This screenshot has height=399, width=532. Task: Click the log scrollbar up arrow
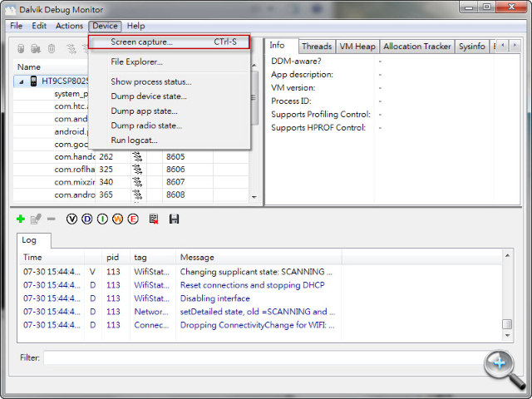(x=507, y=256)
